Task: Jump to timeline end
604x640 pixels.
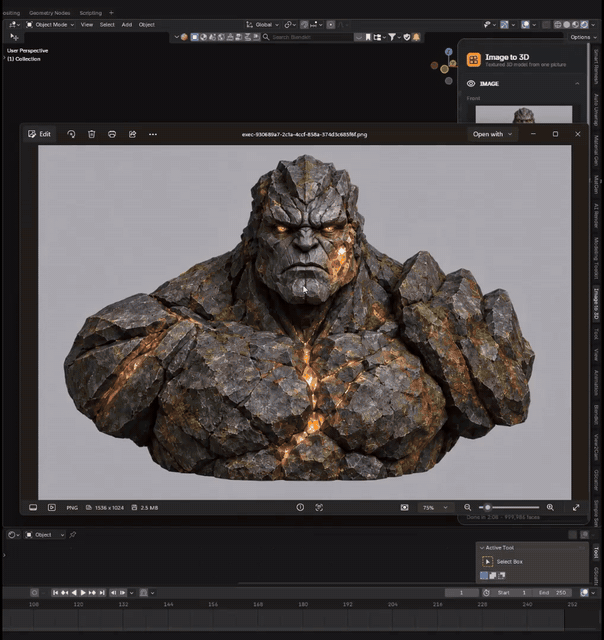Action: pyautogui.click(x=102, y=593)
